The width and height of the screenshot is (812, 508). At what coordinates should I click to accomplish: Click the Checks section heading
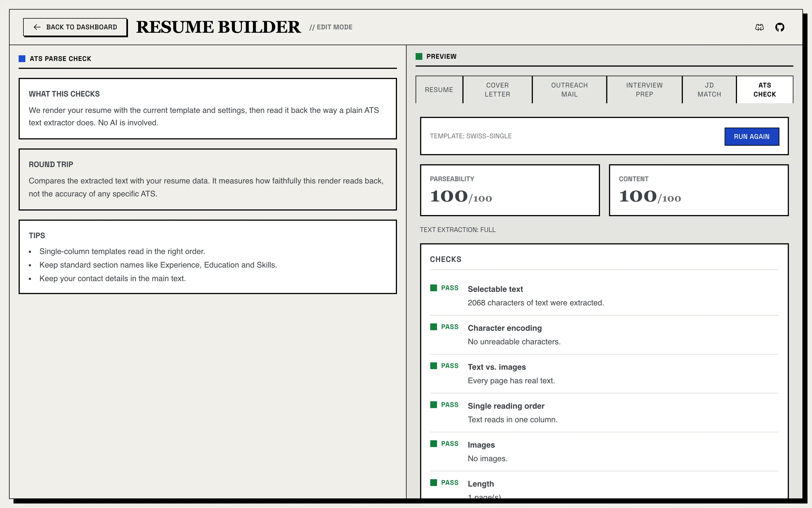[x=445, y=259]
